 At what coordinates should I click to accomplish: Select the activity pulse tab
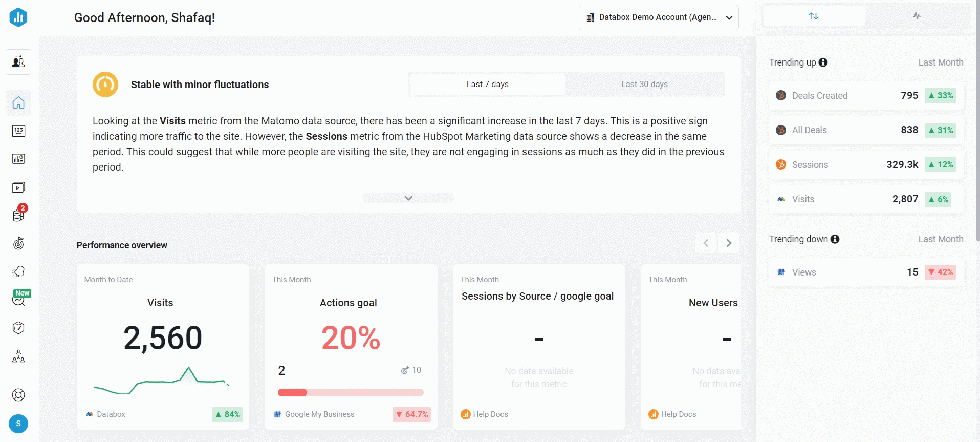[x=917, y=16]
